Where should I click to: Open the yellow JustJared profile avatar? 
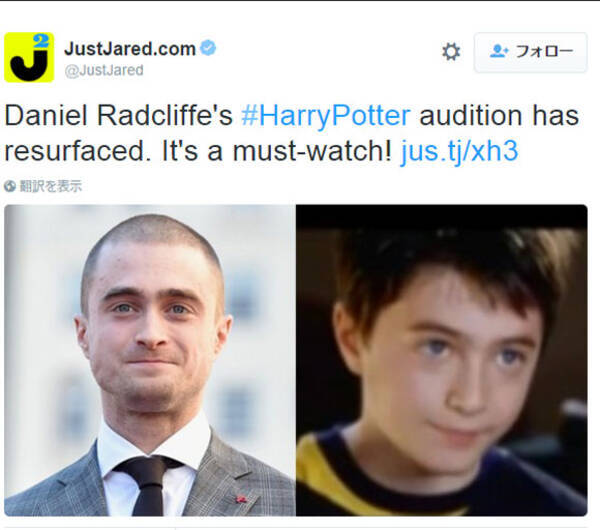point(29,57)
